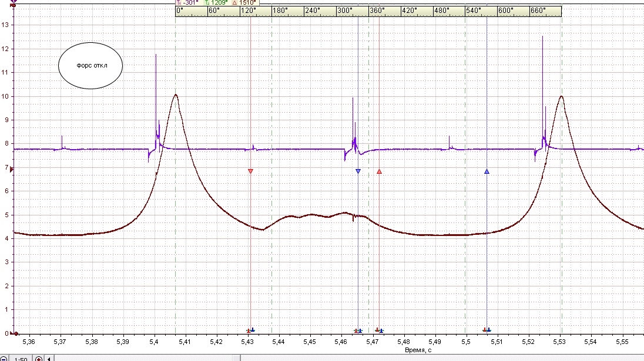This screenshot has width=644, height=361.
Task: Select the blue downward triangle cursor marker
Action: tap(358, 171)
